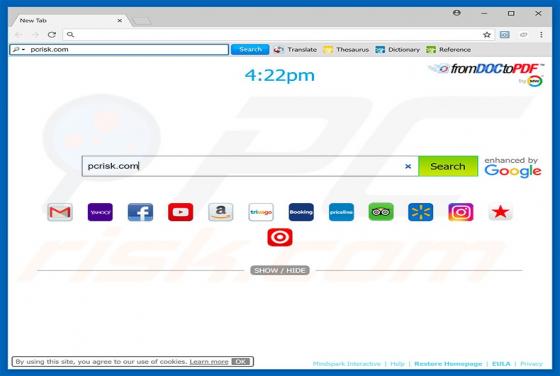Open the Macy's red star icon
560x376 pixels.
point(500,212)
